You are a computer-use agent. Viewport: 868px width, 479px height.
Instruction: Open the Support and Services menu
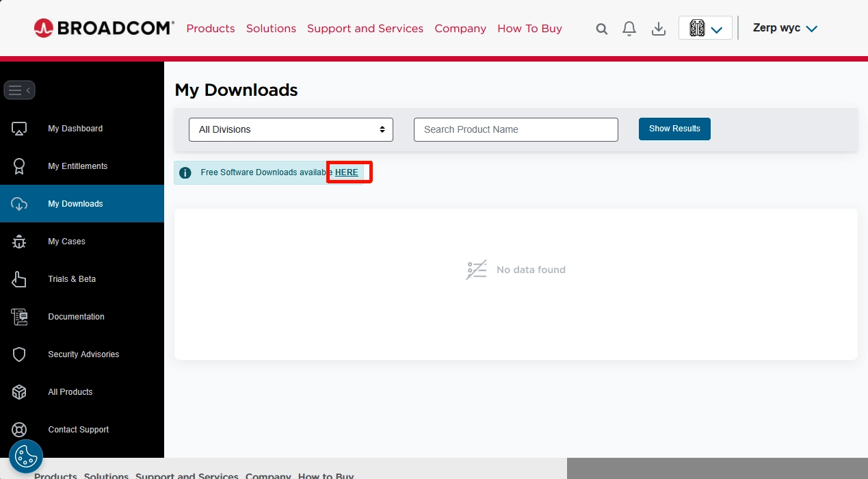(x=365, y=29)
